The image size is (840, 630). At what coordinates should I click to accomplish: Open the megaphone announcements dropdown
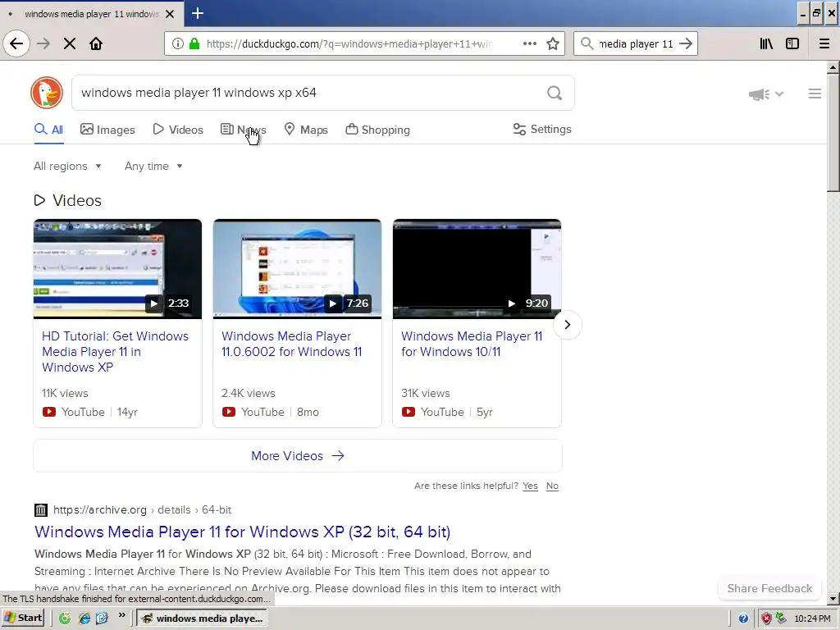(766, 94)
